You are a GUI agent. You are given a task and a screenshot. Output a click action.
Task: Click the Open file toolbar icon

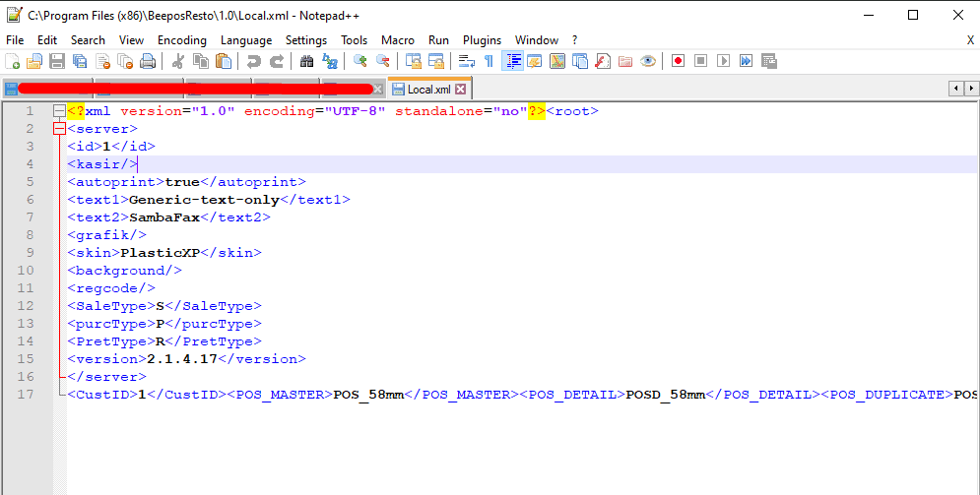34,61
